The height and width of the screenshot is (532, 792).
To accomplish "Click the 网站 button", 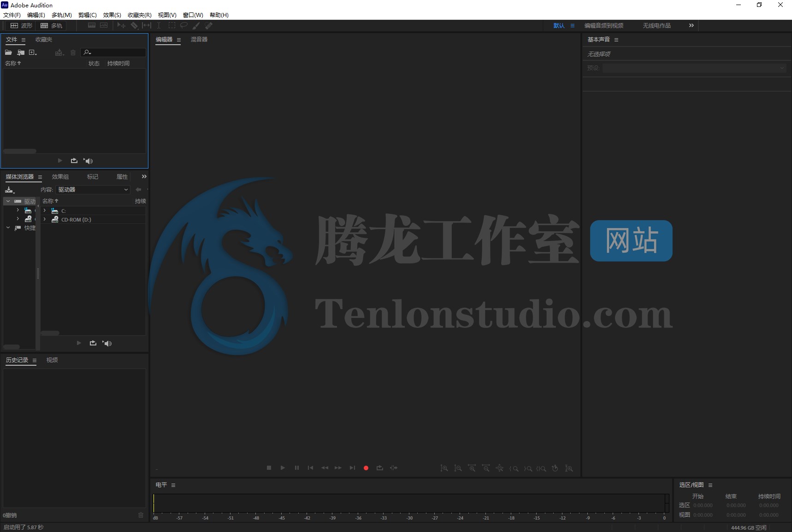I will (631, 240).
